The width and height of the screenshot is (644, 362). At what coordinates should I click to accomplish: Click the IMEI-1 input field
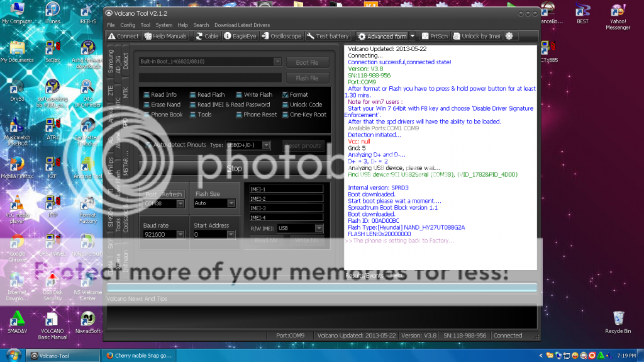click(286, 189)
